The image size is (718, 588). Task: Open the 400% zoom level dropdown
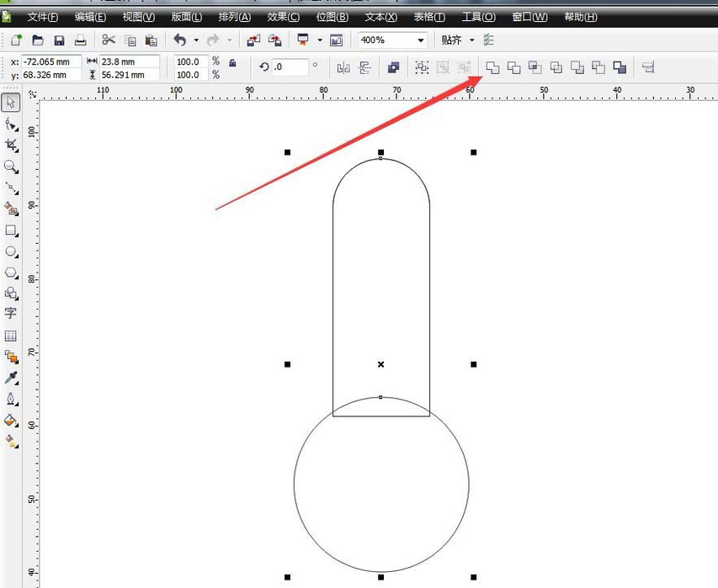420,40
